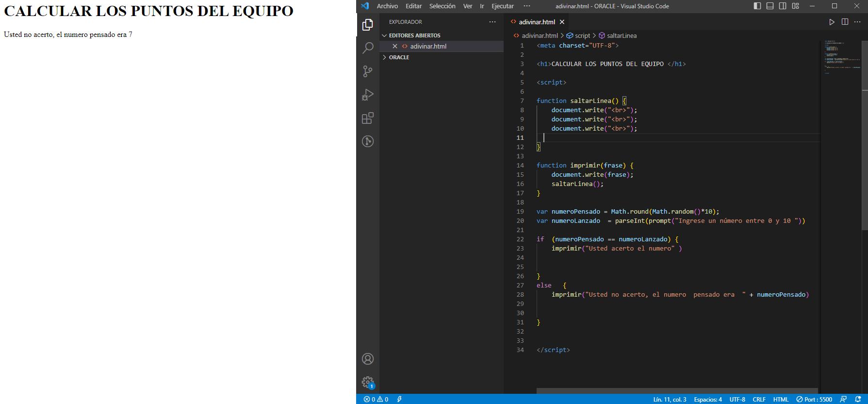Toggle secondary side bar visibility

point(783,6)
